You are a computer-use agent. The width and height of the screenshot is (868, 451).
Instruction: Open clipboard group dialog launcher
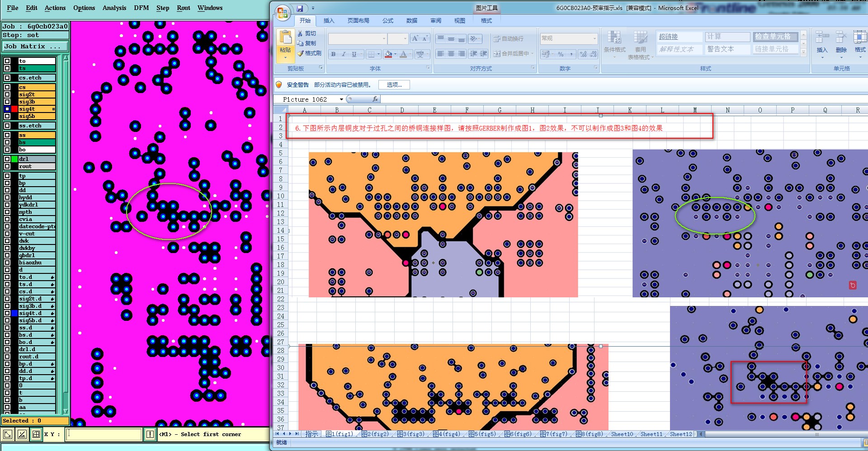(x=321, y=68)
